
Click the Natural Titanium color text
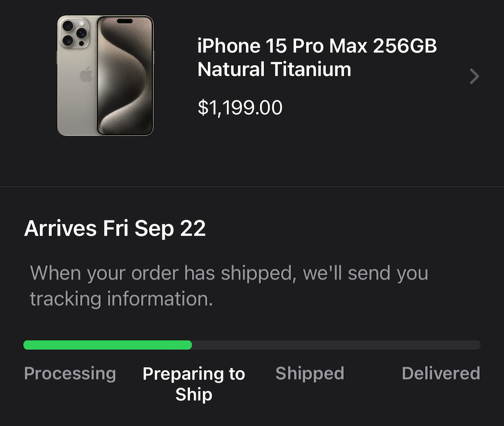(274, 69)
